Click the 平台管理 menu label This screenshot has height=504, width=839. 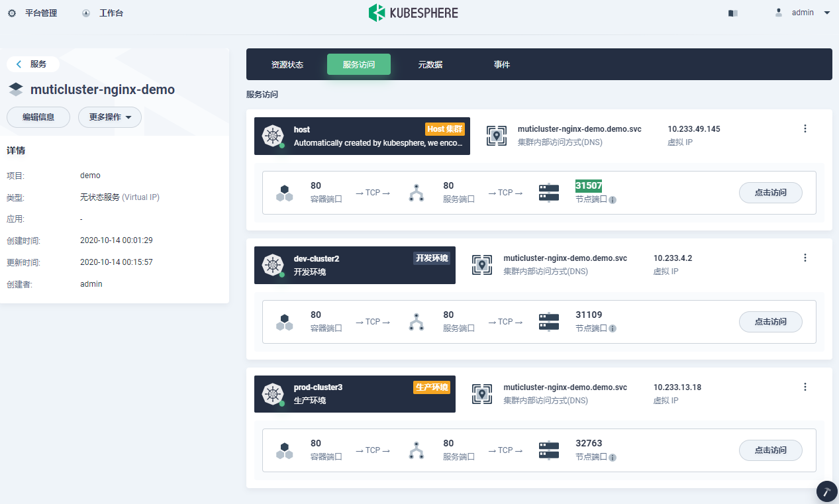point(41,13)
